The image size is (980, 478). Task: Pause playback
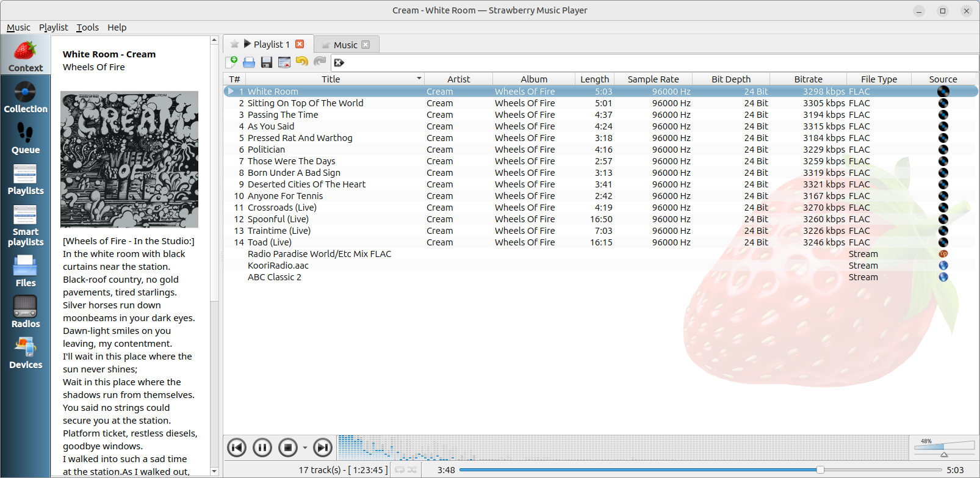tap(262, 447)
